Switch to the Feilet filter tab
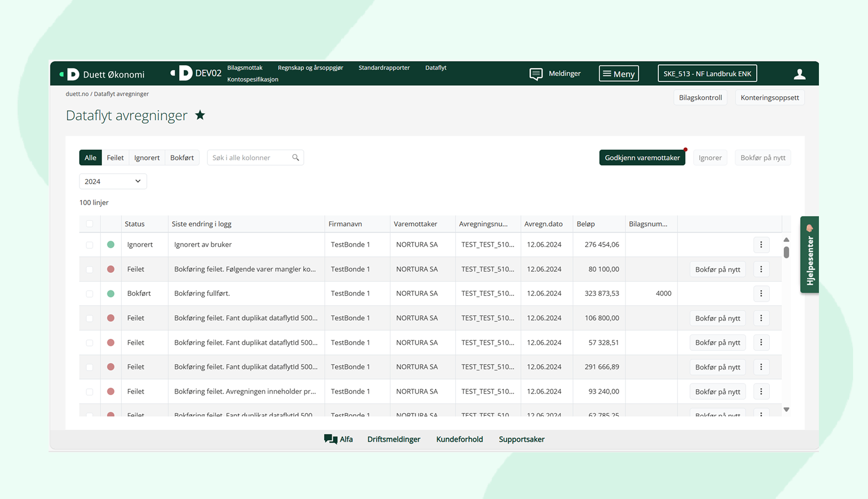This screenshot has width=868, height=499. pyautogui.click(x=115, y=158)
